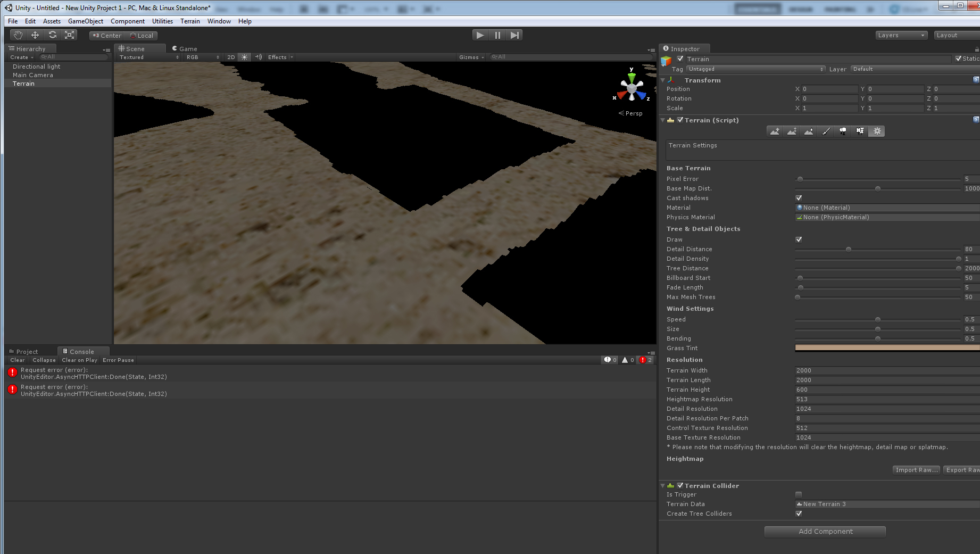This screenshot has height=554, width=980.
Task: Click the Play button
Action: [480, 35]
